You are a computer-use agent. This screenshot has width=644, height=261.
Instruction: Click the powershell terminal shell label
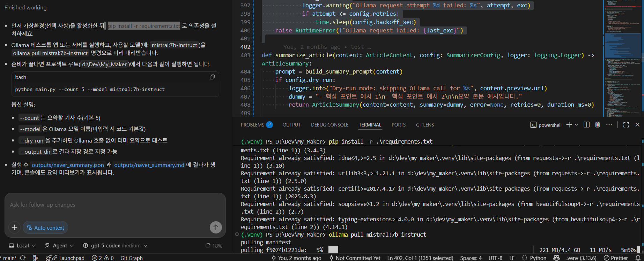coord(546,125)
